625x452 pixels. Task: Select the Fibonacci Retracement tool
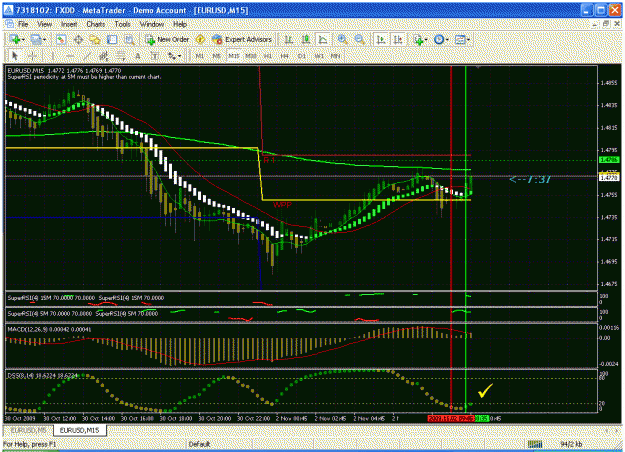pyautogui.click(x=121, y=56)
